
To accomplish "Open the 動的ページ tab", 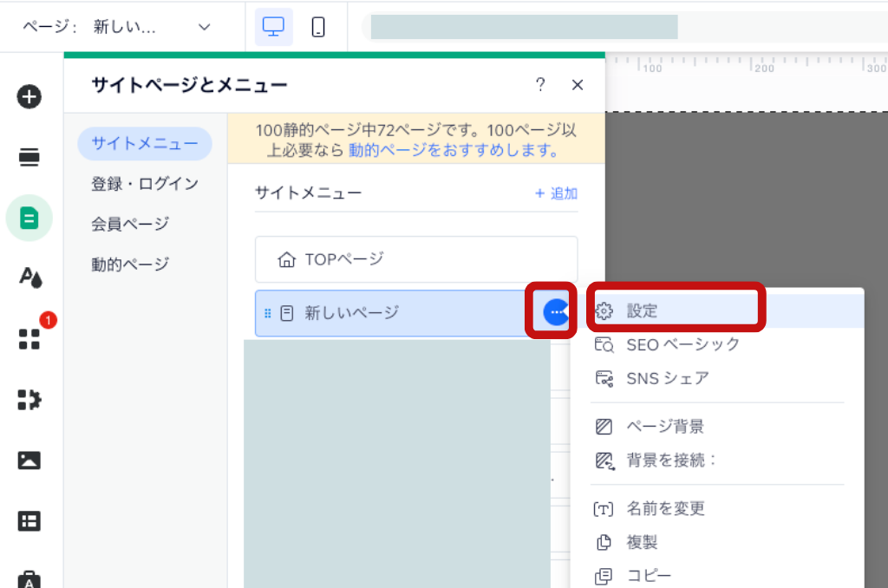I will pos(130,264).
